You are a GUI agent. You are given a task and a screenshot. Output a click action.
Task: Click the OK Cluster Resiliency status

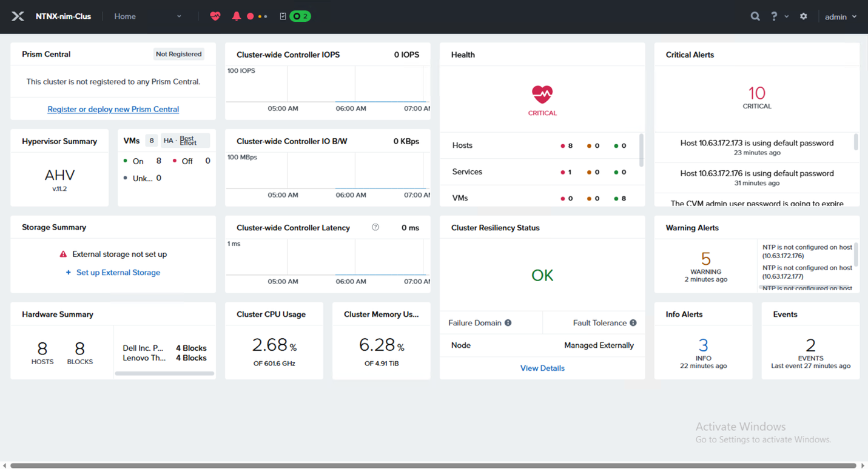(542, 276)
